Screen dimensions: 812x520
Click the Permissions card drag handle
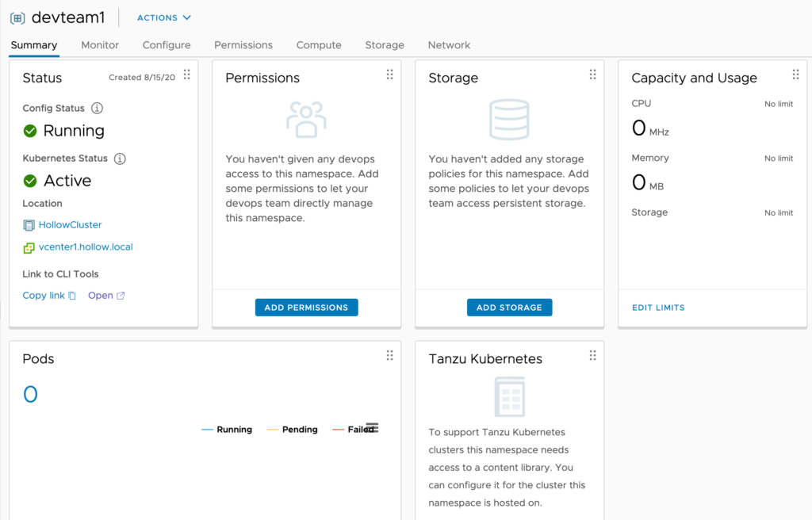[x=389, y=75]
